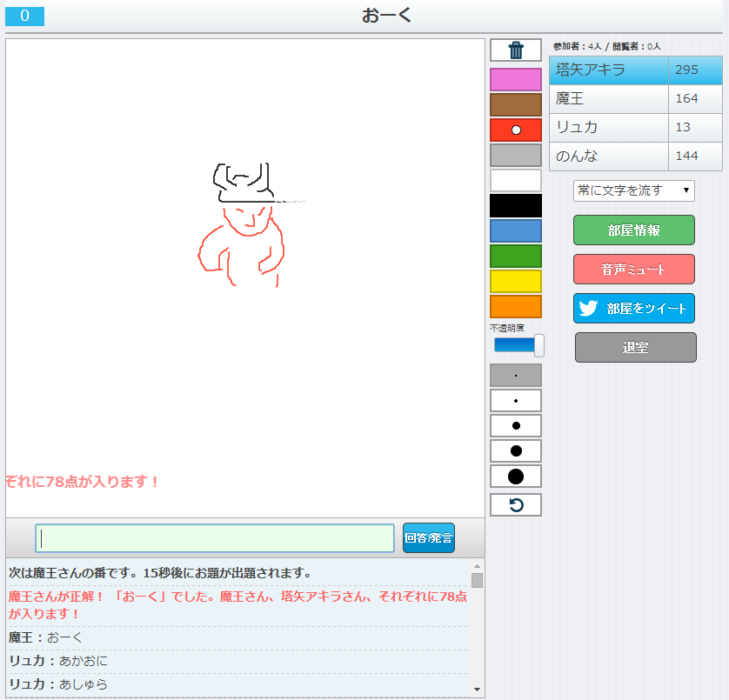Screen dimensions: 729x700
Task: Select the smallest brush size dot
Action: click(516, 376)
